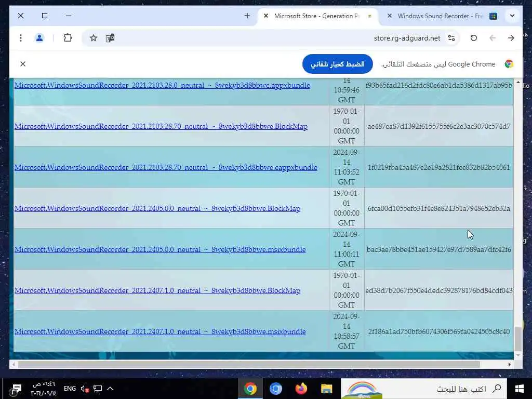This screenshot has height=399, width=532.
Task: Open the Extensions puzzle icon
Action: coord(68,38)
